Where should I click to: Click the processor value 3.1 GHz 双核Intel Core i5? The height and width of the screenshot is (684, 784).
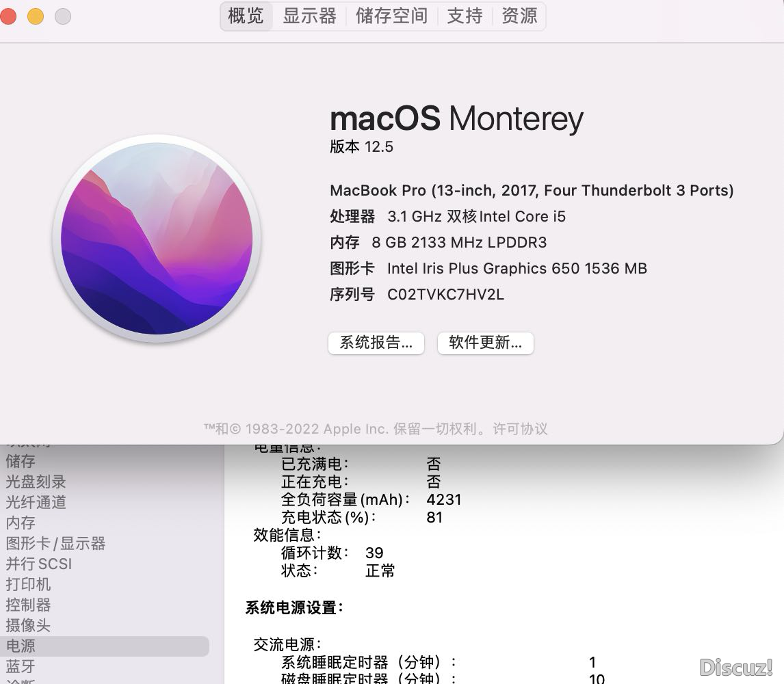477,217
